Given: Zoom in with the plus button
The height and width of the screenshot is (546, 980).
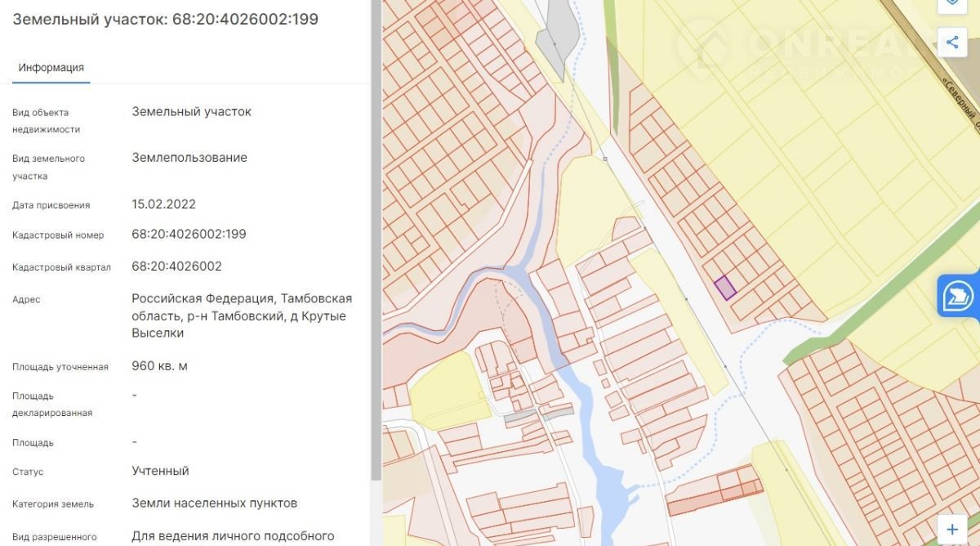Looking at the screenshot, I should (x=952, y=527).
